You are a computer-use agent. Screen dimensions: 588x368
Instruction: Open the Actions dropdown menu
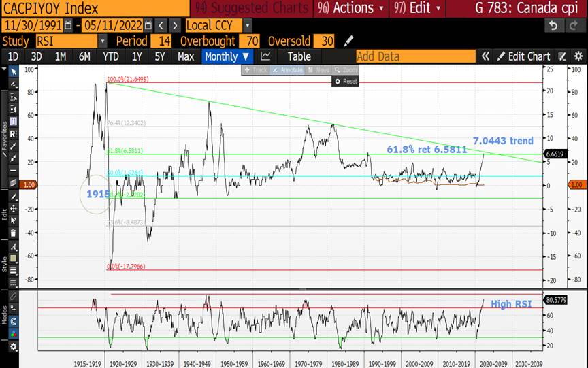click(x=351, y=8)
